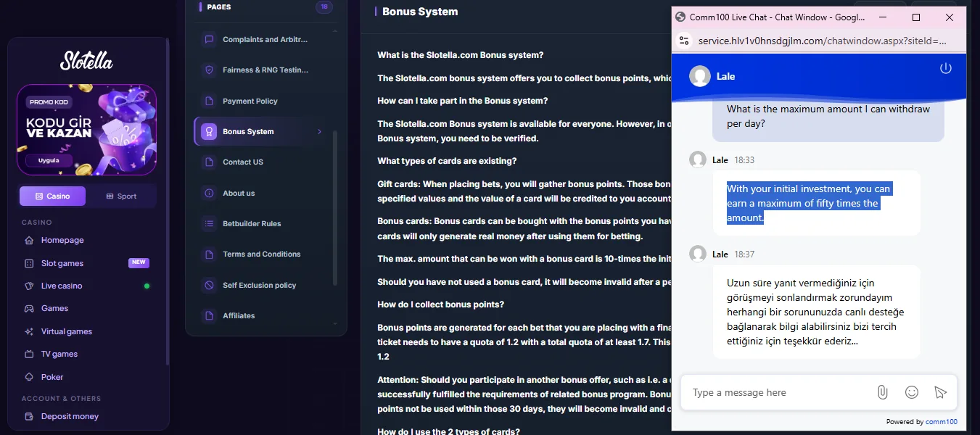The height and width of the screenshot is (435, 980).
Task: Click the 'What types of cards are existing?' heading
Action: (x=447, y=161)
